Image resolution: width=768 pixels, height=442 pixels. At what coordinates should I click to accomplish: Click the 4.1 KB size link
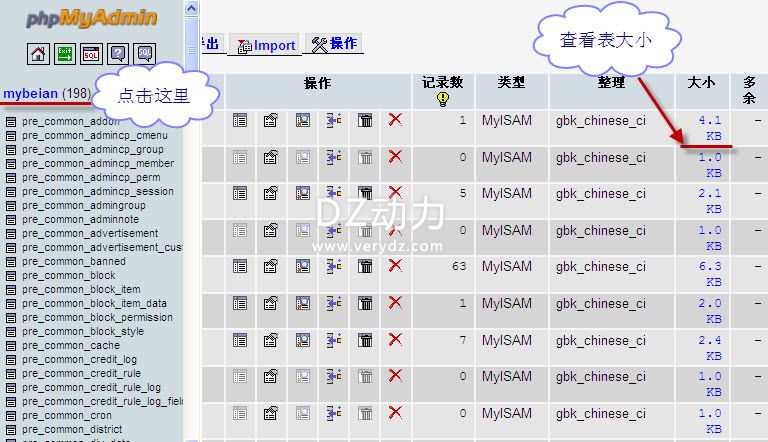[x=711, y=127]
